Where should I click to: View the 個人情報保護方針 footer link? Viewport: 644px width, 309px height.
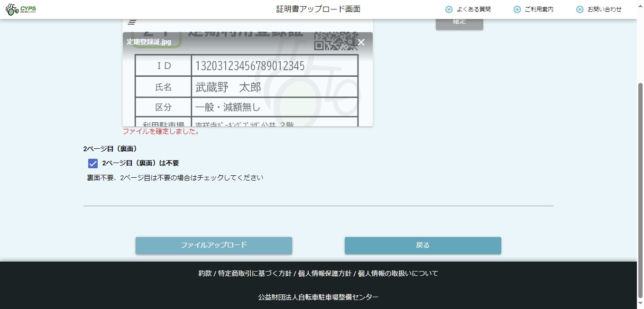point(324,273)
